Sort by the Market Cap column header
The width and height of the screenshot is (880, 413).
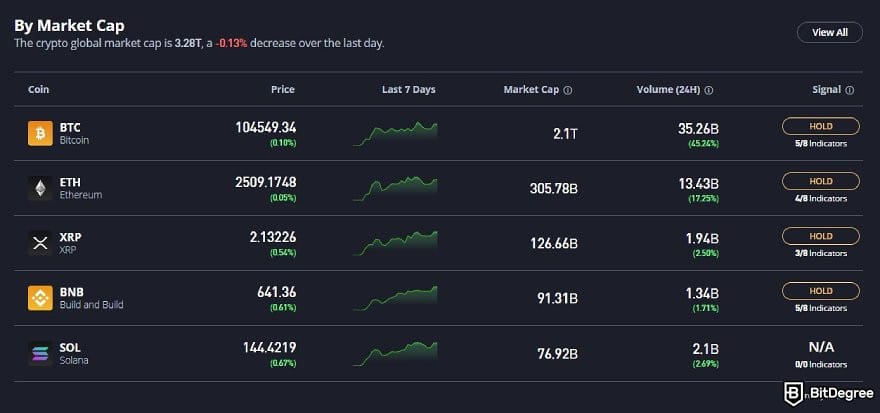click(x=531, y=90)
